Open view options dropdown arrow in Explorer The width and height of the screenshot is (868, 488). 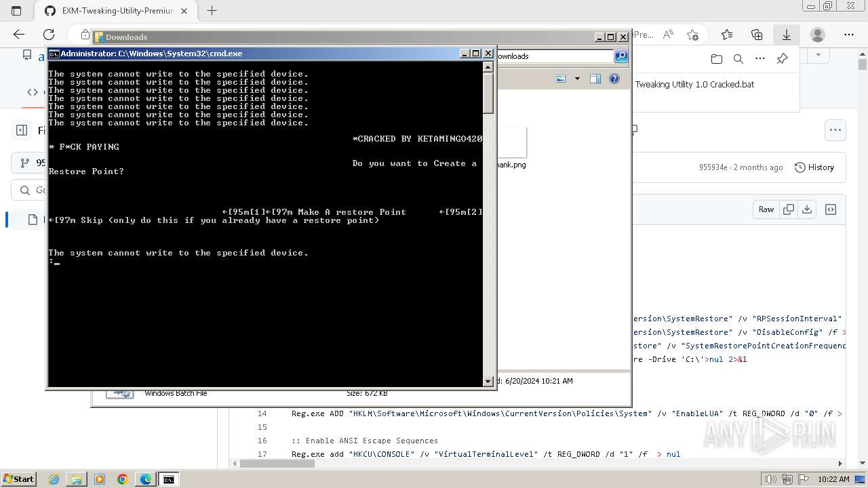pyautogui.click(x=577, y=79)
